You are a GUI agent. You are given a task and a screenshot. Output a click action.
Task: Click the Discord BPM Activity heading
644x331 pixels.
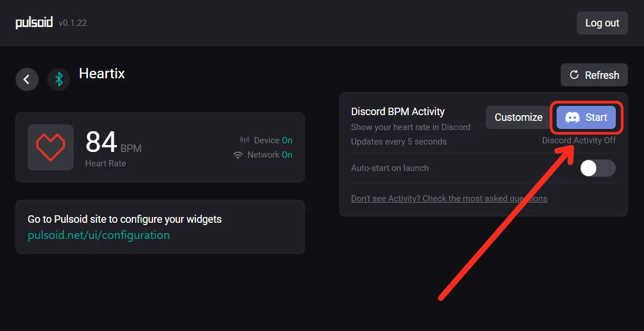[x=398, y=112]
